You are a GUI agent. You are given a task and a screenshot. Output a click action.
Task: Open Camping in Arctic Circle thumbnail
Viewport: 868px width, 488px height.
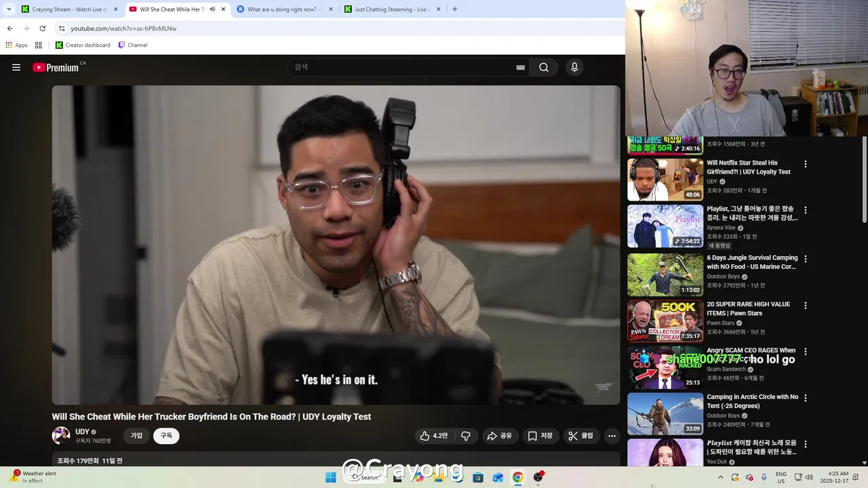tap(665, 413)
